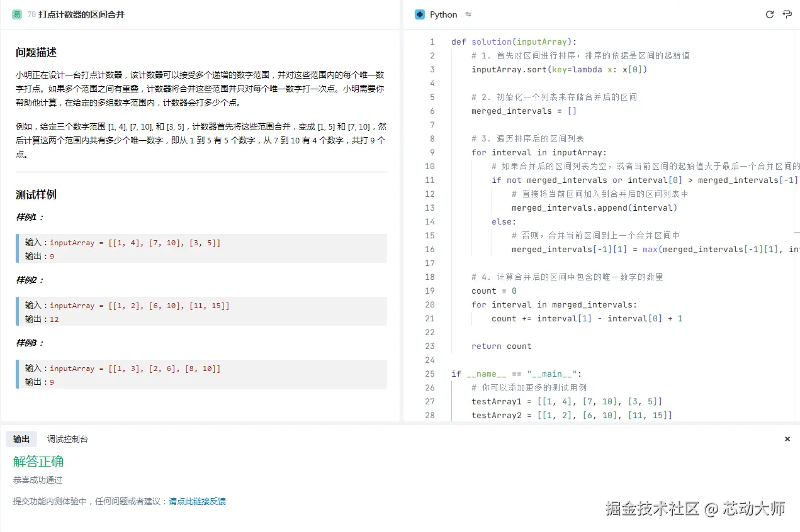Click the problem title 打点计数器的区间合并

(81, 14)
